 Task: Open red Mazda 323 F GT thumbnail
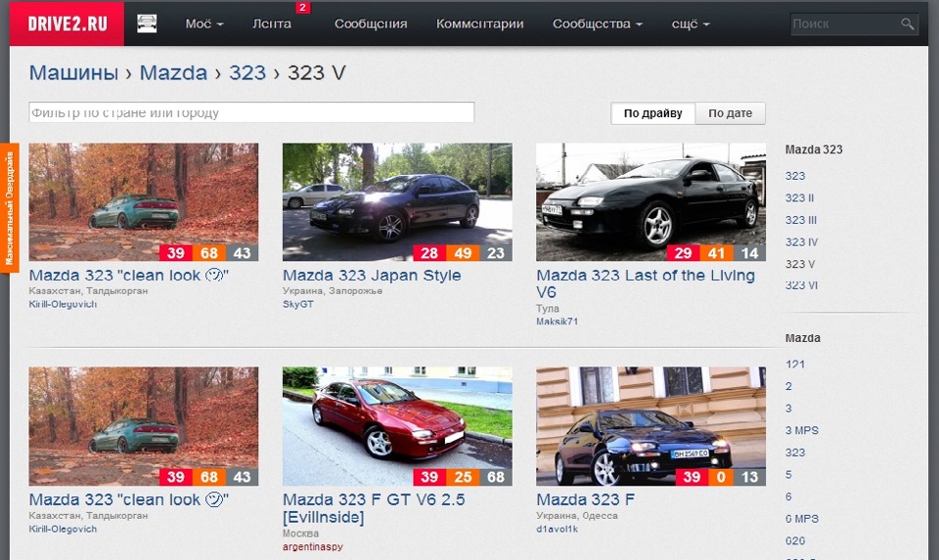[397, 426]
